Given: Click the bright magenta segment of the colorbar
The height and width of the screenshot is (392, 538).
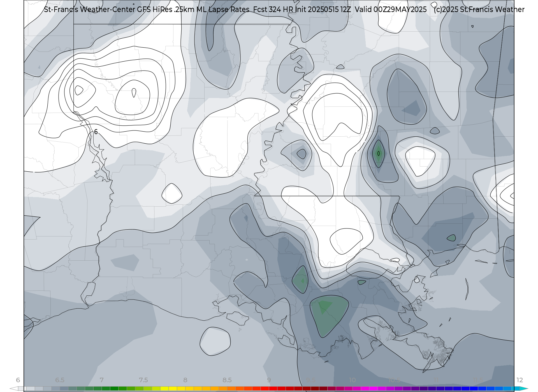Looking at the screenshot, I should 374,389.
